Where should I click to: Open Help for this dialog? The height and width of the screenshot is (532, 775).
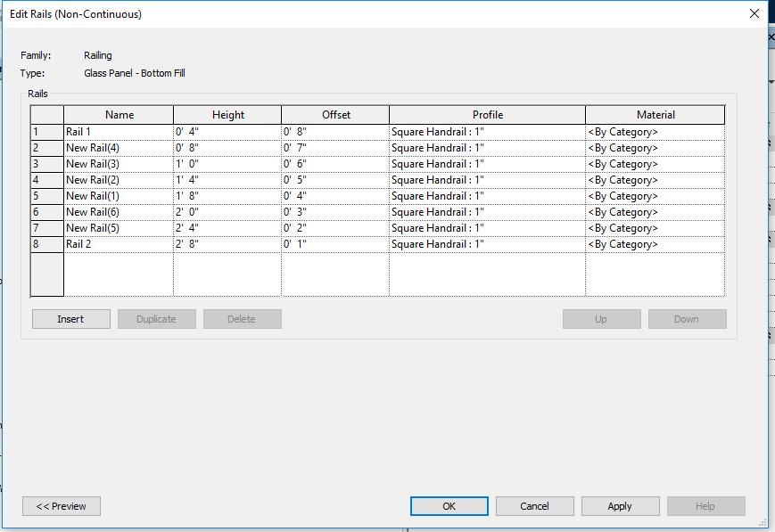point(705,505)
